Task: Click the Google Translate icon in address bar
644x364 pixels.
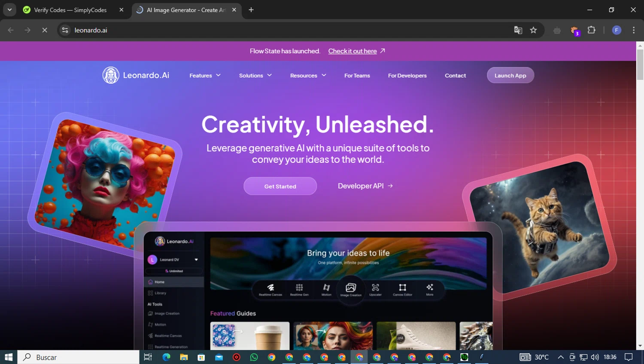Action: [518, 30]
